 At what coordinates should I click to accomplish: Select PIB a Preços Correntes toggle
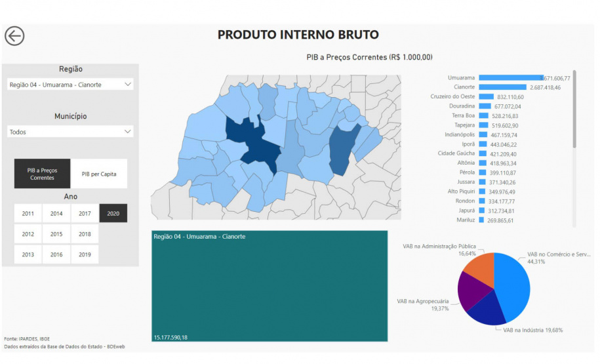tap(42, 174)
